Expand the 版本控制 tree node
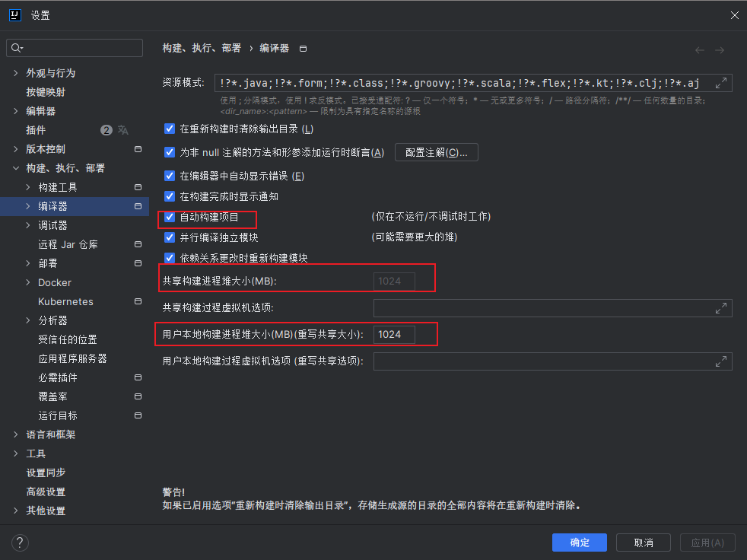Viewport: 747px width, 560px height. [16, 149]
